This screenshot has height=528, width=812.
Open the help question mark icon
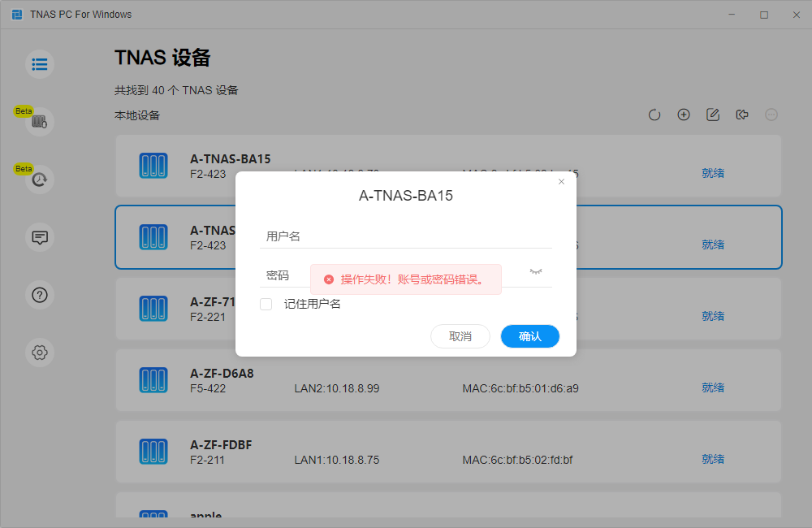pos(40,295)
